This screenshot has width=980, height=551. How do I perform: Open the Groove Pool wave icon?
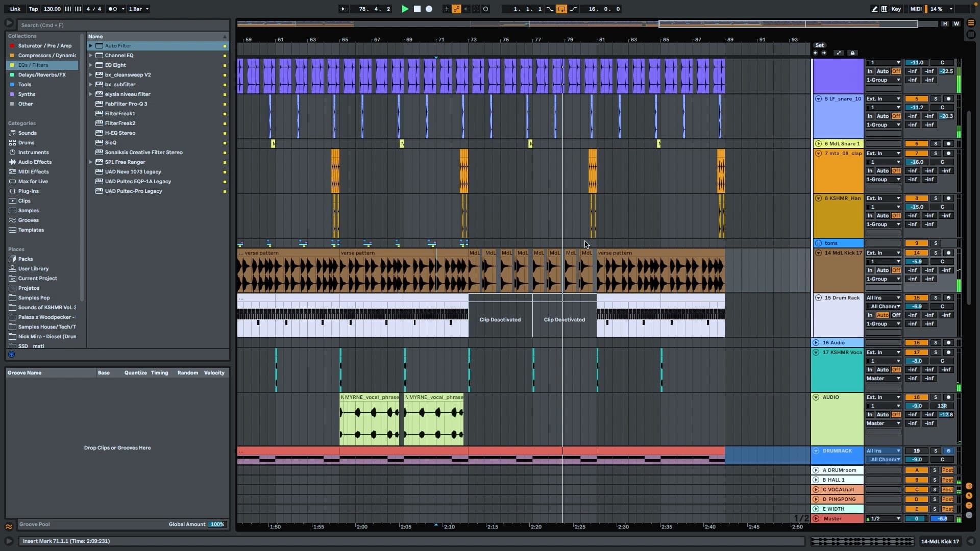(x=9, y=527)
